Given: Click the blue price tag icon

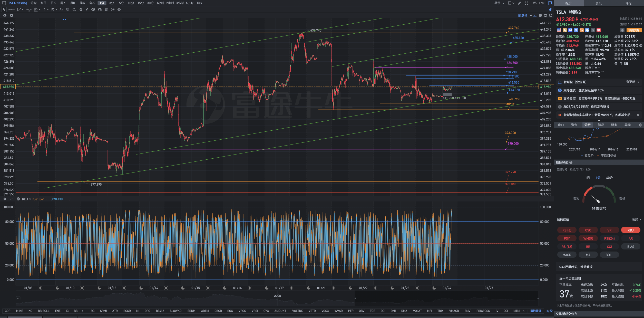Looking at the screenshot, I should point(587,30).
